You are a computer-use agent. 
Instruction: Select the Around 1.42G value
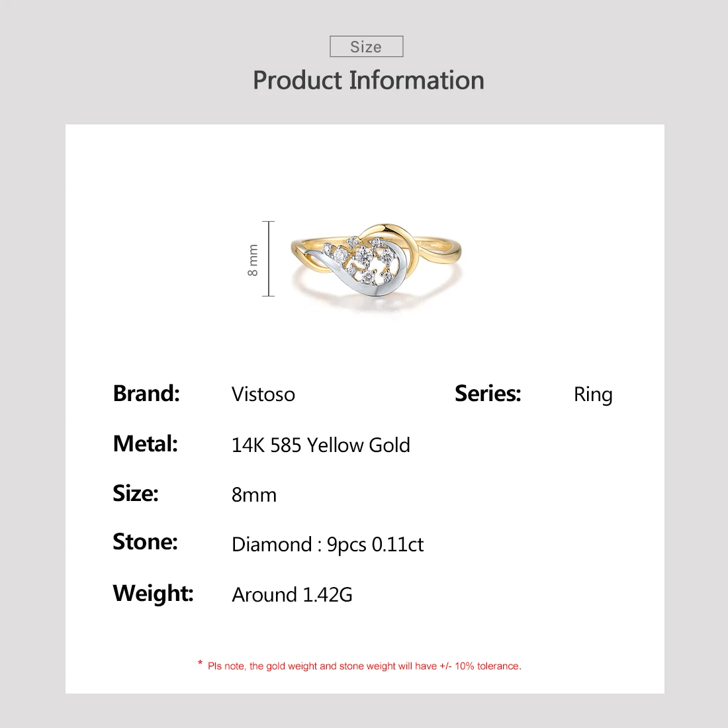tap(292, 595)
